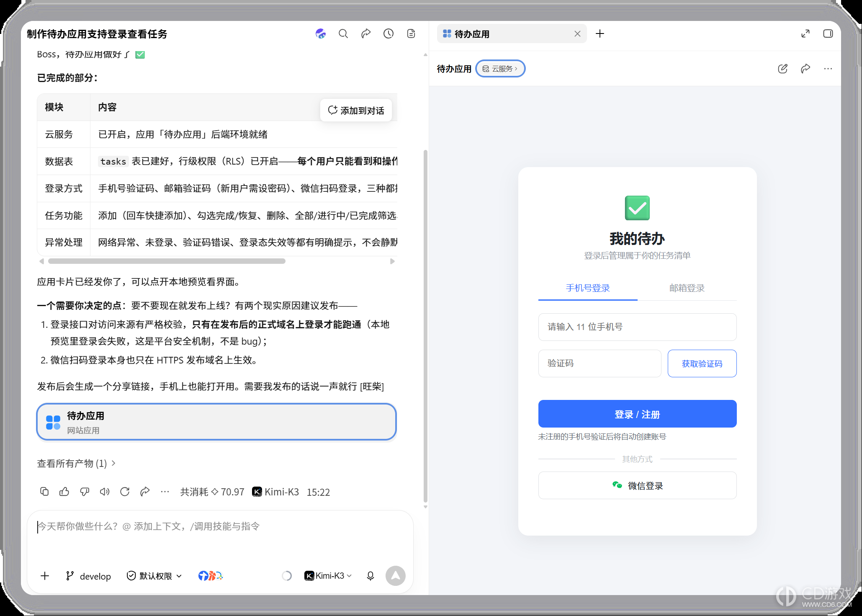This screenshot has width=862, height=616.
Task: Click the plus attachment icon in input bar
Action: point(45,576)
